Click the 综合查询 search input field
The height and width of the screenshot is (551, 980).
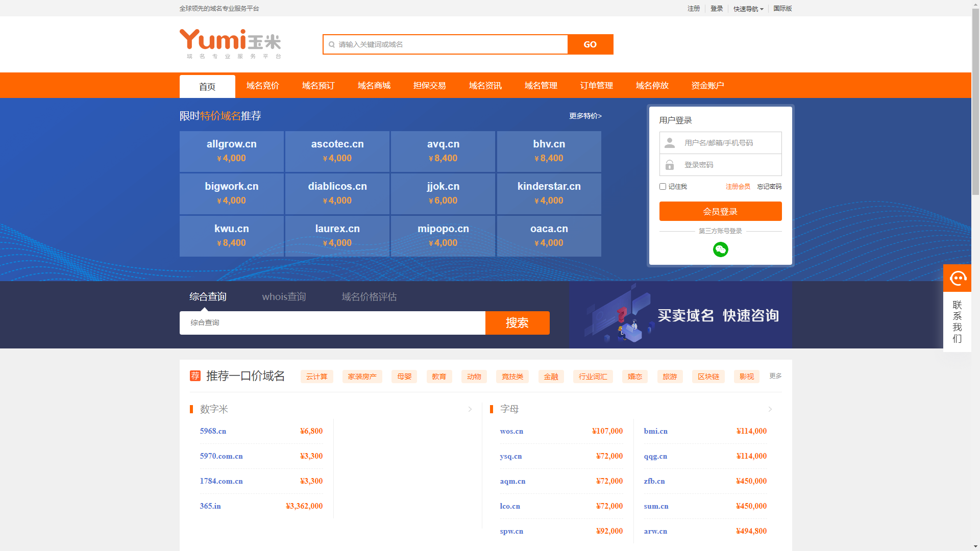(x=332, y=323)
